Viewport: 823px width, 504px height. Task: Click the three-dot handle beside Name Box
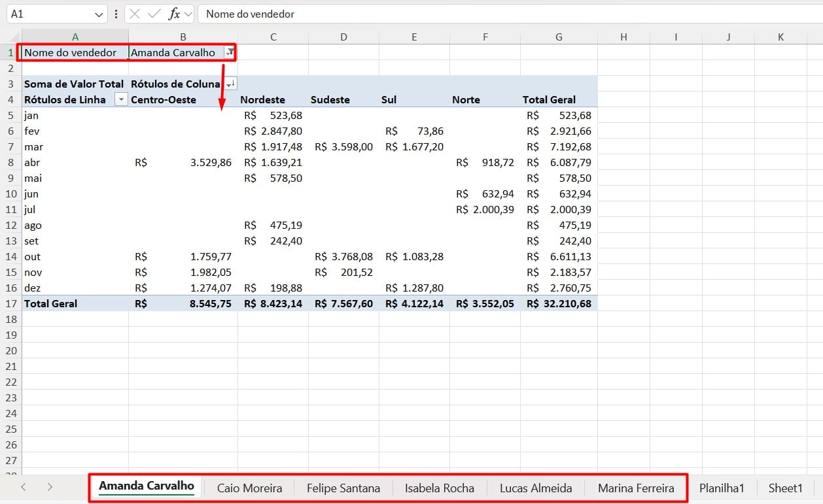(116, 14)
